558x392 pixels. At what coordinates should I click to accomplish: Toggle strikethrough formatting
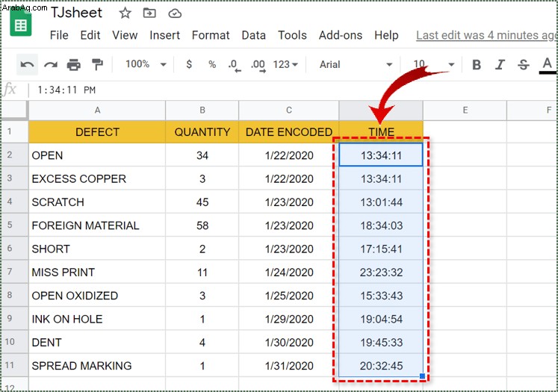pyautogui.click(x=523, y=65)
